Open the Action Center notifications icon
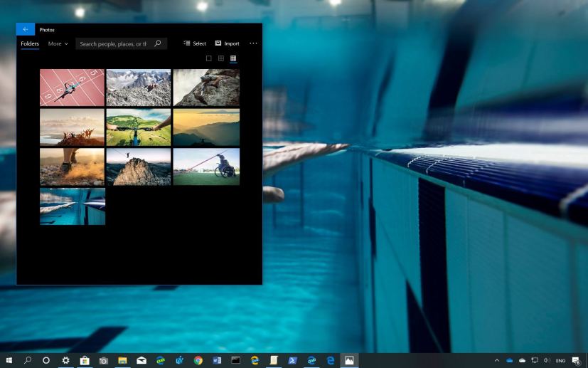 point(576,360)
